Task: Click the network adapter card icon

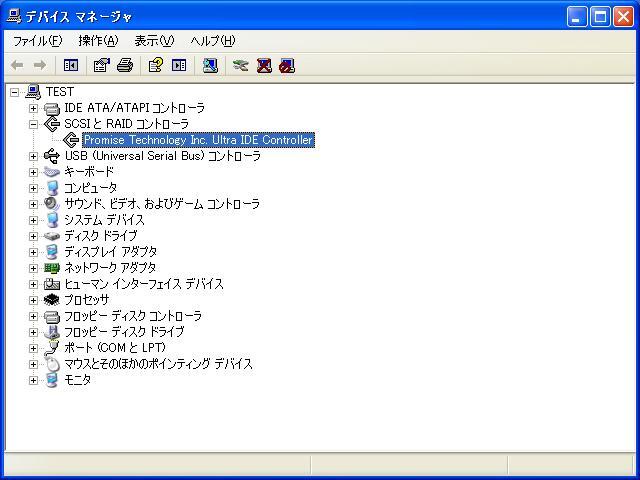Action: (52, 268)
